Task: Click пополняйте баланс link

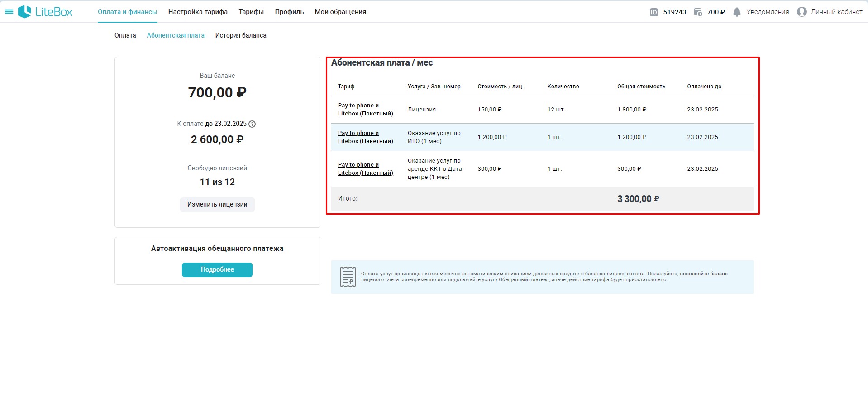Action: click(x=704, y=274)
